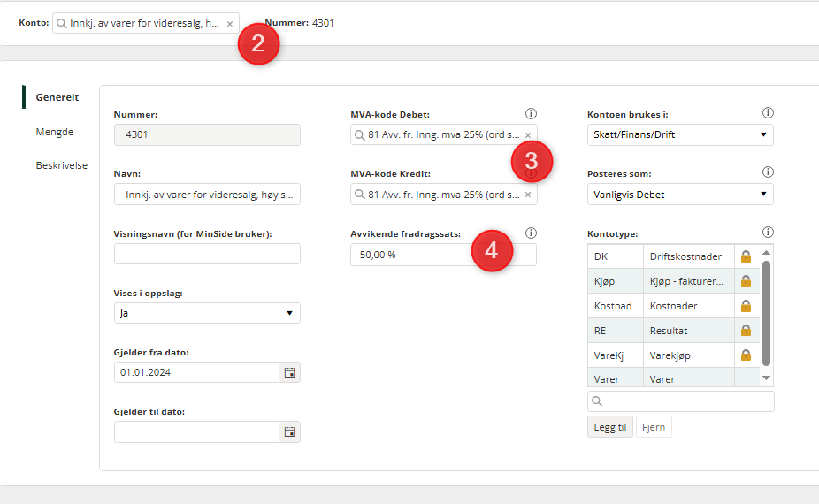Clear the Konto search field selection

(230, 24)
